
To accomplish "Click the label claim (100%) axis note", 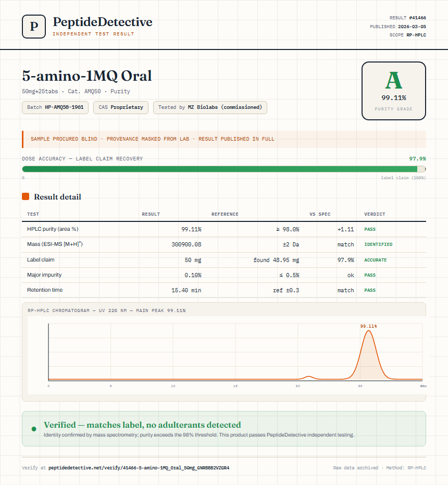I will point(403,178).
